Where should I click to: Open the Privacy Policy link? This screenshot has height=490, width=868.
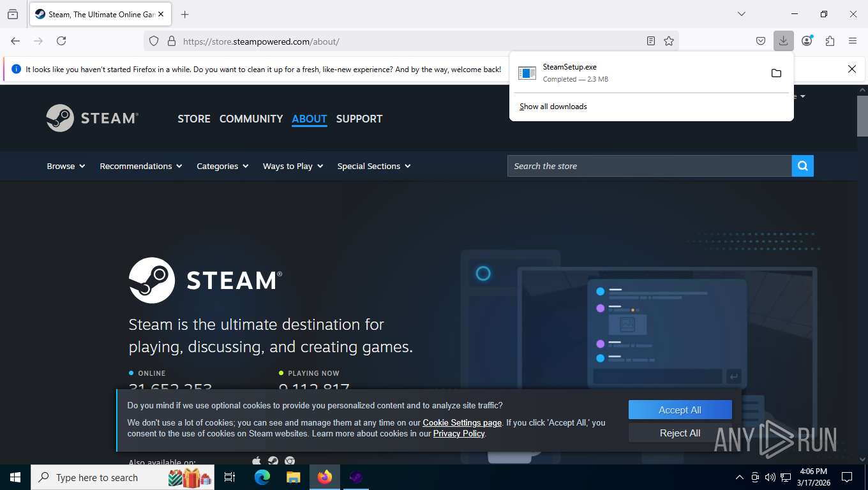click(x=459, y=433)
